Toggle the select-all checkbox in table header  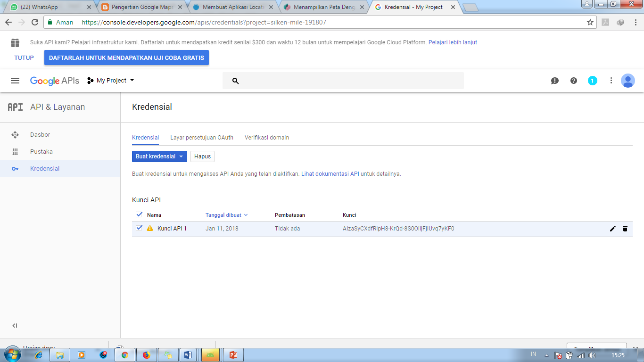tap(139, 214)
